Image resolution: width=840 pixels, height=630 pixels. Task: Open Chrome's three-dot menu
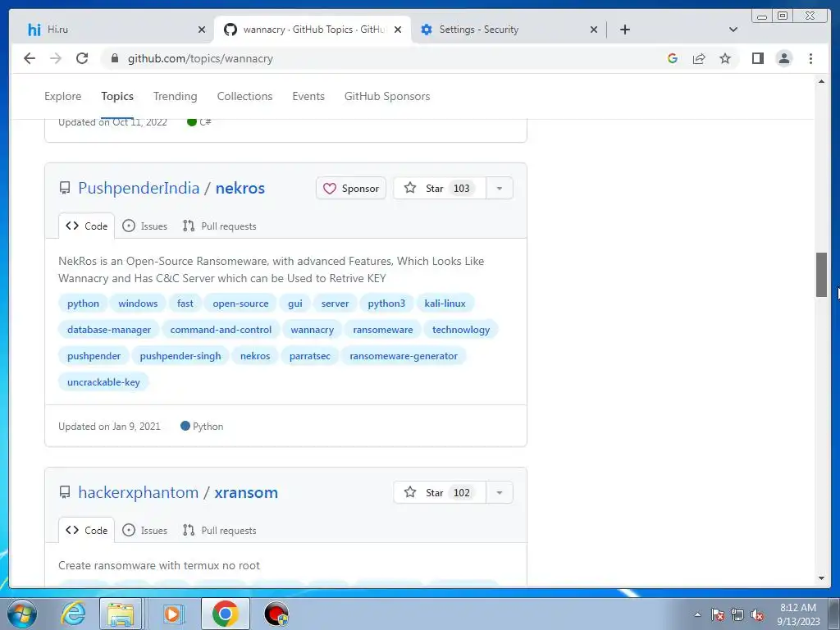(x=810, y=58)
